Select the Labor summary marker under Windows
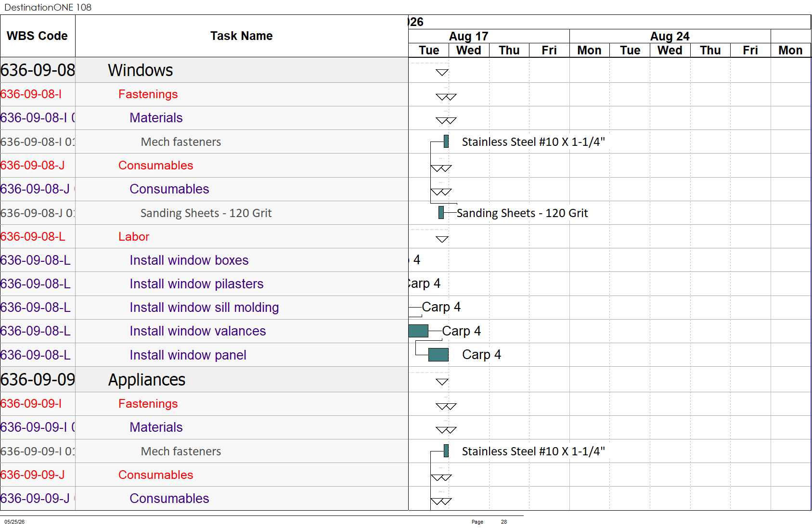 click(x=442, y=239)
